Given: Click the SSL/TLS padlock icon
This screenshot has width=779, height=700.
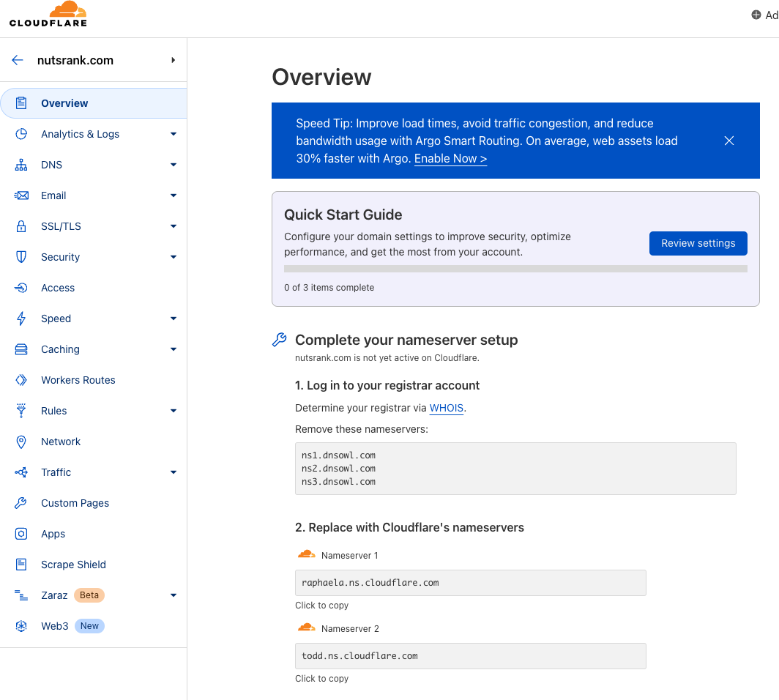Looking at the screenshot, I should 20,226.
